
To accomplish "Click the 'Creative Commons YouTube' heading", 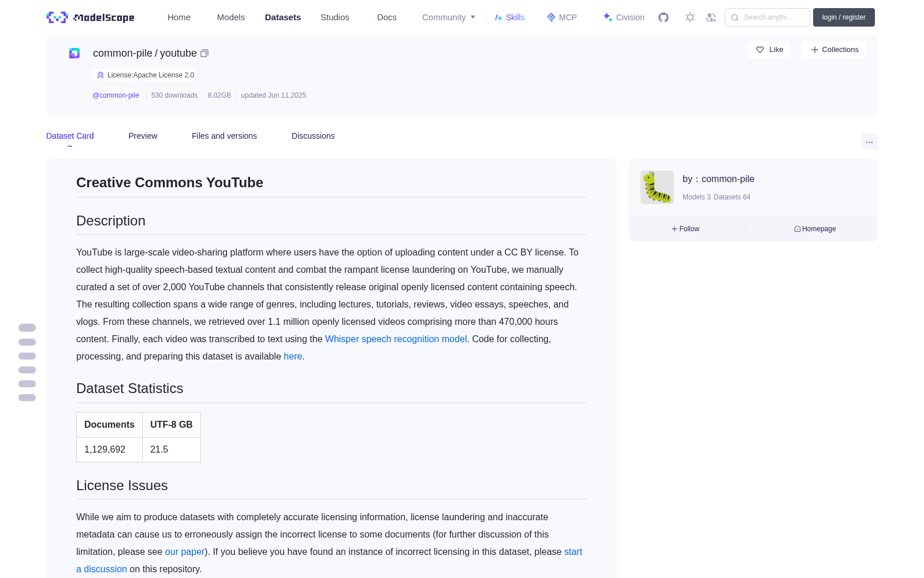I will (x=170, y=183).
